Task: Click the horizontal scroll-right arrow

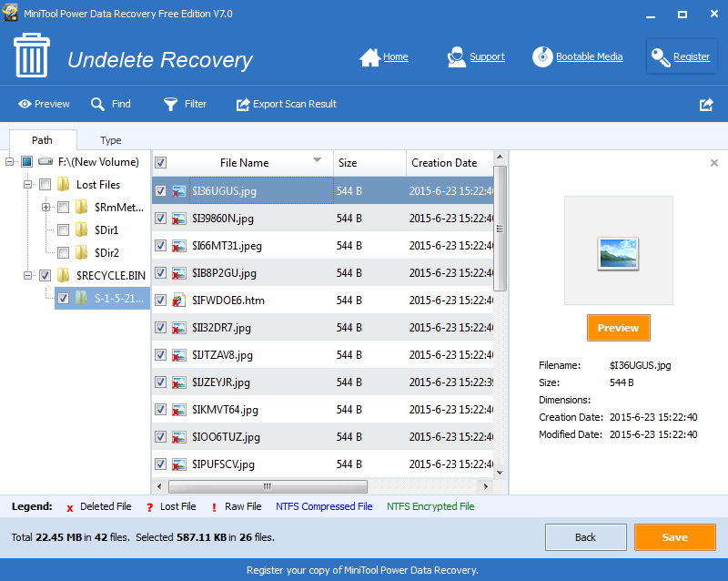Action: (486, 486)
